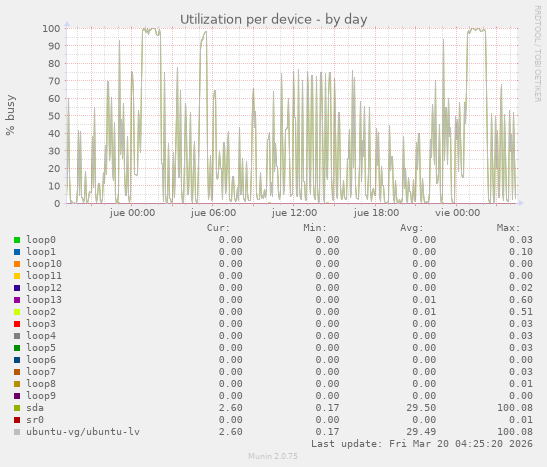Click the loop4 gray color swatch

pos(17,336)
